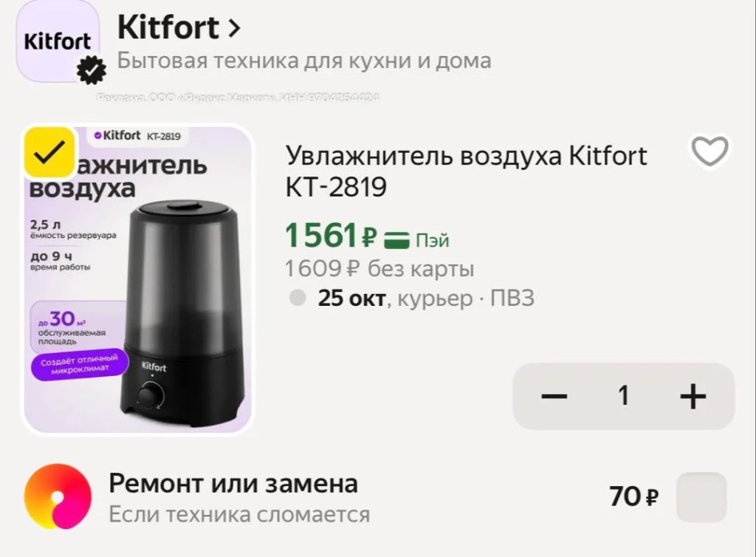
Task: Click the Ремонт или замена service title
Action: 233,483
